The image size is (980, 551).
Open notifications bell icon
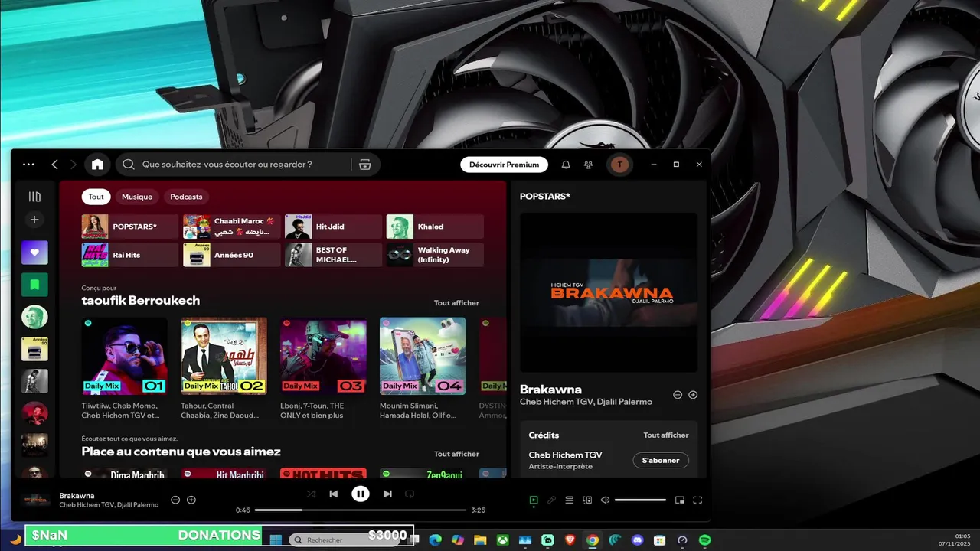click(566, 165)
